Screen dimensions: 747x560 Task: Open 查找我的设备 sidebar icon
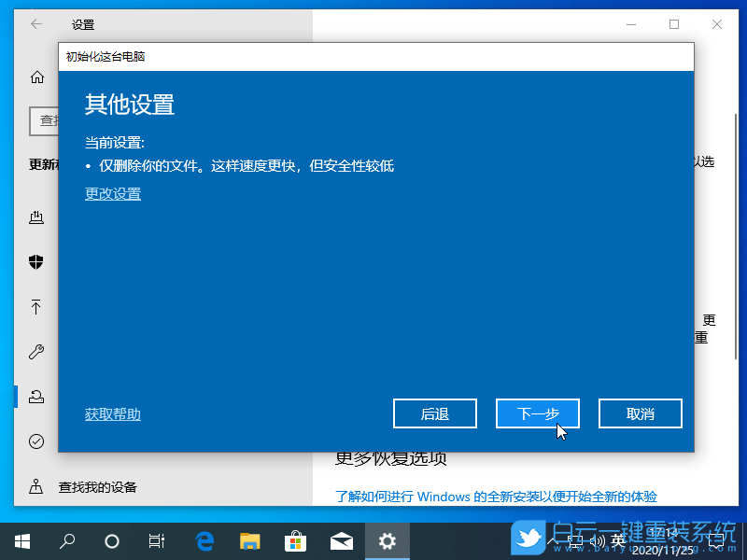tap(36, 486)
